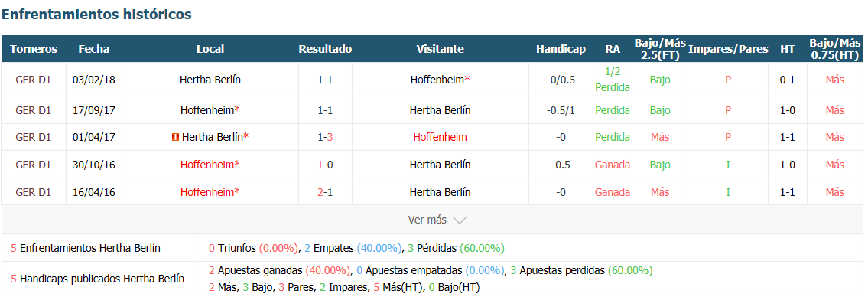Click local team Hoffenheim in 30/10/16 row
Screen dimensions: 868x297
[210, 165]
